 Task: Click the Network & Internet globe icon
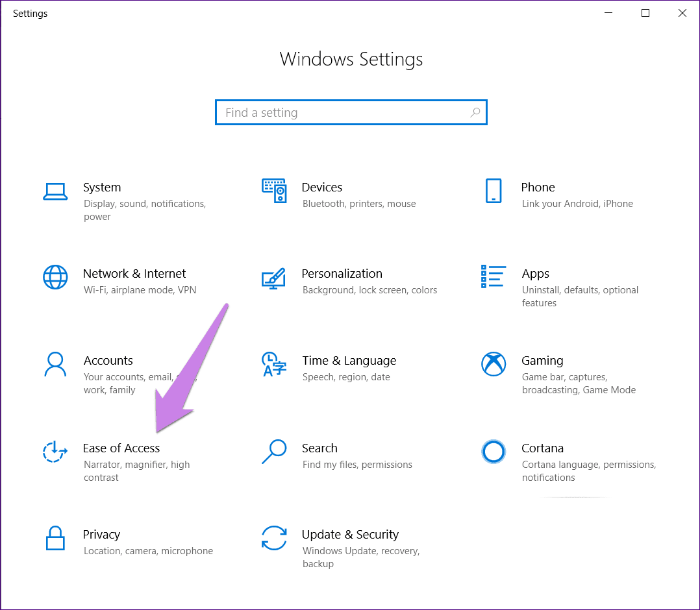(x=55, y=277)
